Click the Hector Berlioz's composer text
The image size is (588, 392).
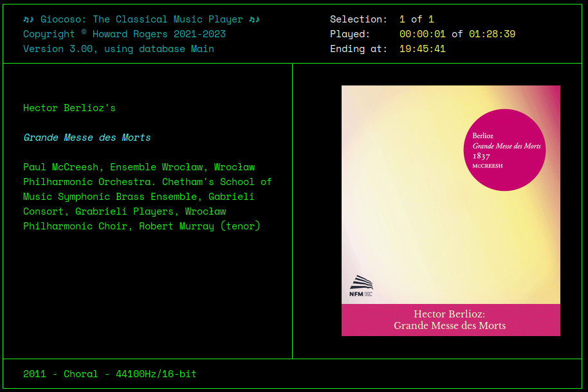[69, 108]
